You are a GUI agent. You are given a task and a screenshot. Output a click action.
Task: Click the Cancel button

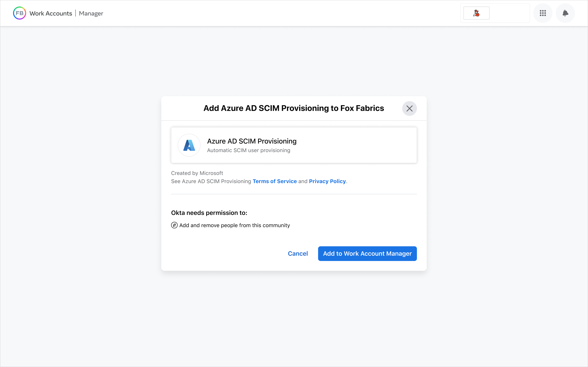298,254
